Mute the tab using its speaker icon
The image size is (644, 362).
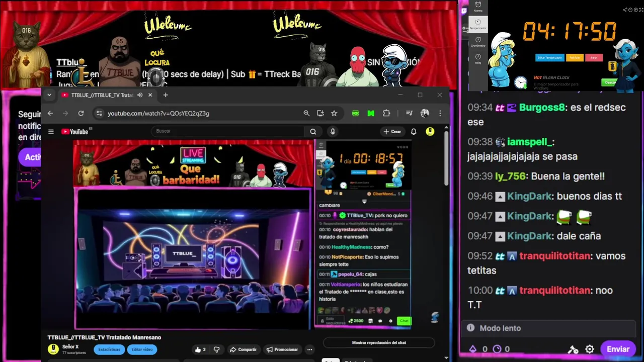(x=140, y=95)
